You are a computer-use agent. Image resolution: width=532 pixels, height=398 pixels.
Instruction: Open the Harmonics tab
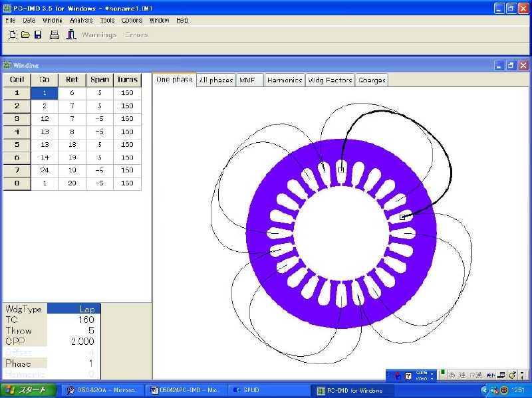(x=285, y=80)
